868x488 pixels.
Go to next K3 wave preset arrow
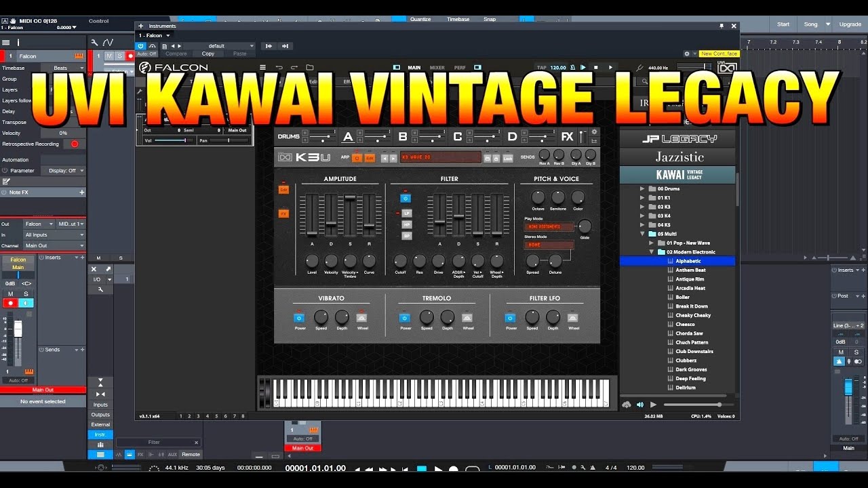[x=393, y=158]
